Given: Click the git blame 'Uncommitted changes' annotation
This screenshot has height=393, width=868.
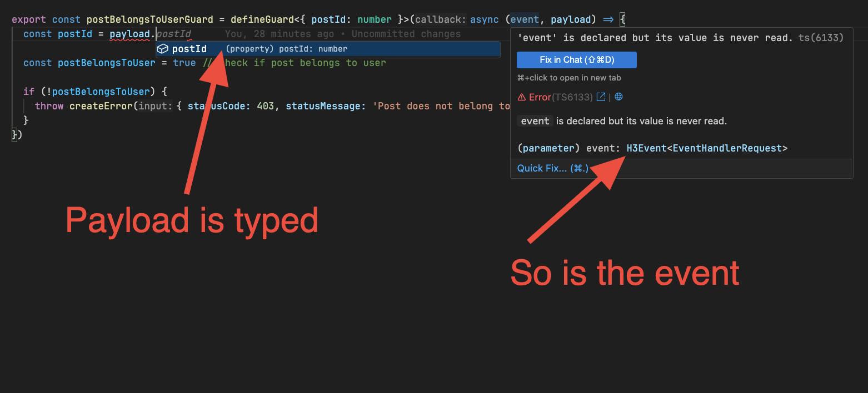Looking at the screenshot, I should [406, 34].
